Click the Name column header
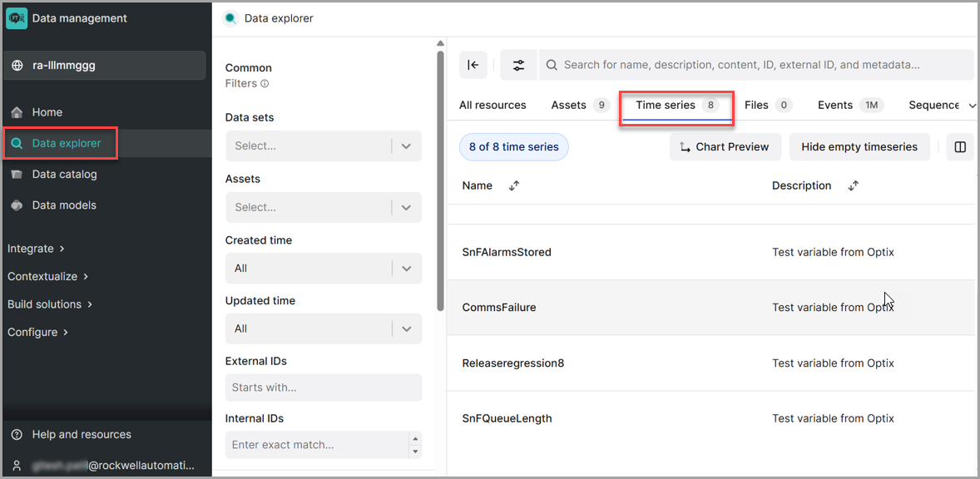Screen dimensions: 980x479 [477, 185]
